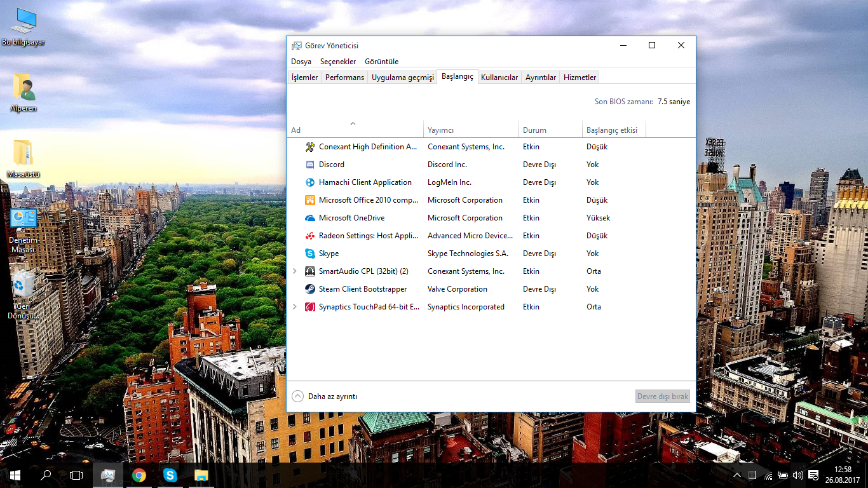
Task: Click the Microsoft Office 2010 component icon
Action: point(310,200)
